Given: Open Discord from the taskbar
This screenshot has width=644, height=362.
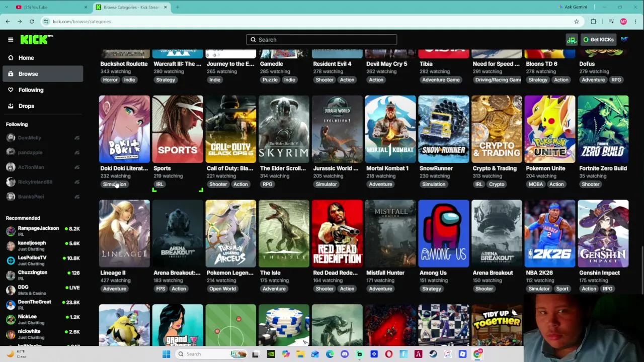Looking at the screenshot, I should click(x=345, y=354).
